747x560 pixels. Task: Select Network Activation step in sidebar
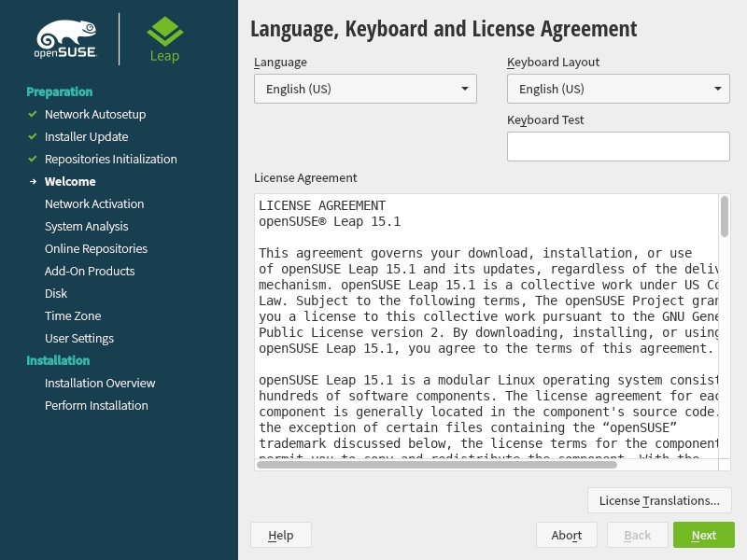pyautogui.click(x=94, y=203)
